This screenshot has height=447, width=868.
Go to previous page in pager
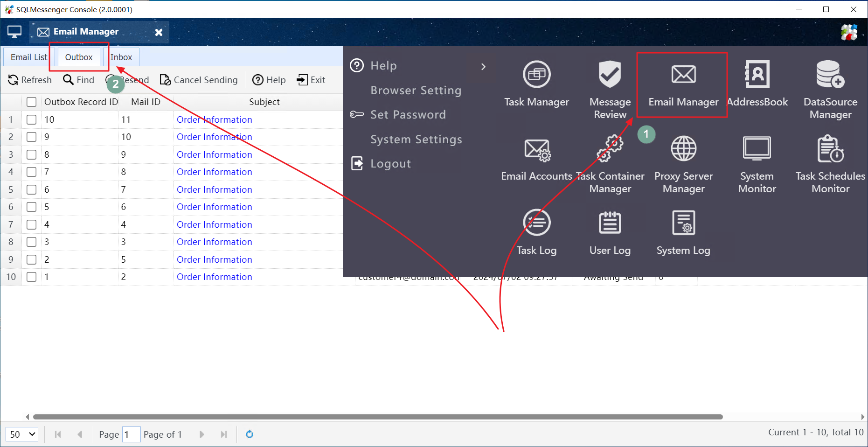tap(80, 434)
